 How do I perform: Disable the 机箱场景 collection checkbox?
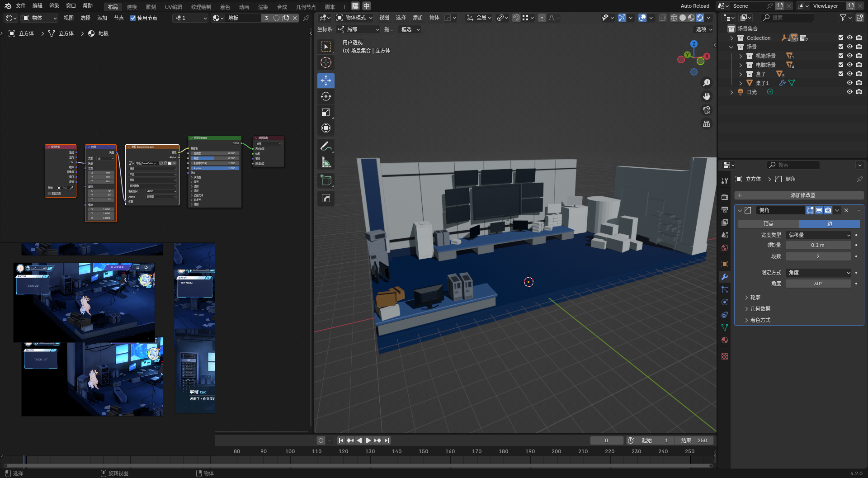point(841,56)
